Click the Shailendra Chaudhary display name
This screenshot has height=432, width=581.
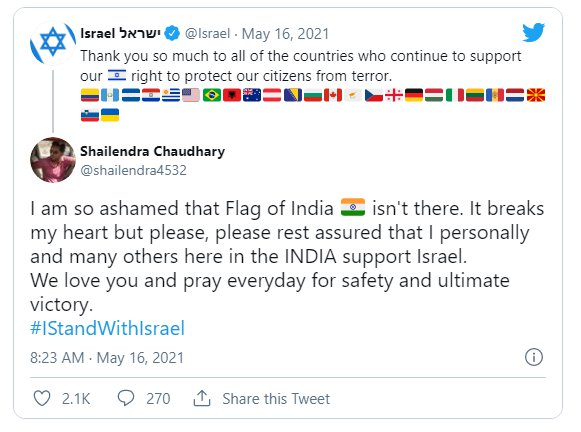(x=153, y=151)
